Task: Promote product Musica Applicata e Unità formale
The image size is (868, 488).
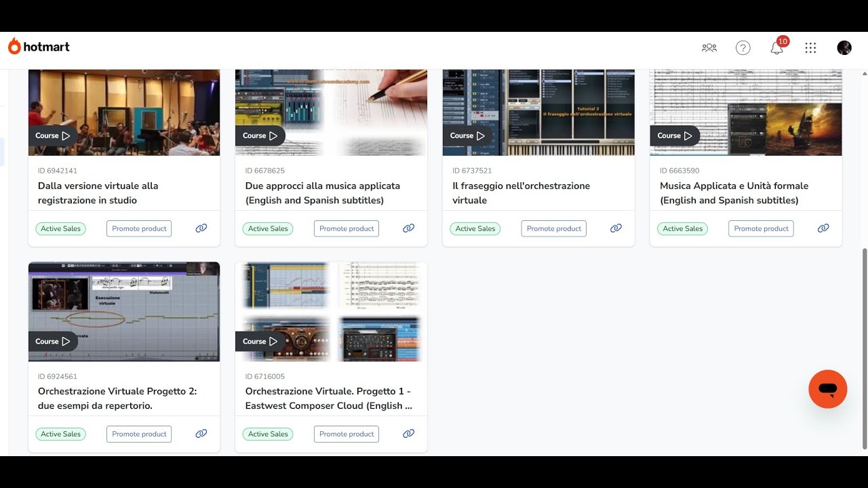Action: point(761,228)
